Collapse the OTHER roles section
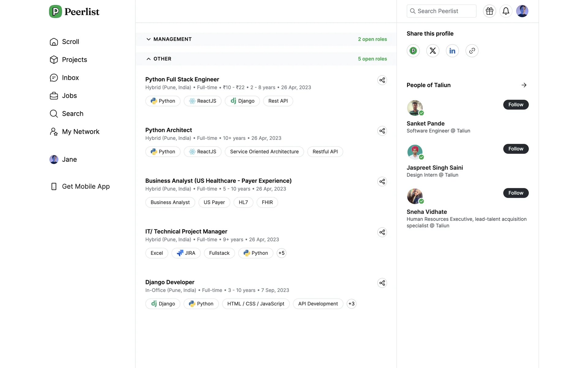 162,59
